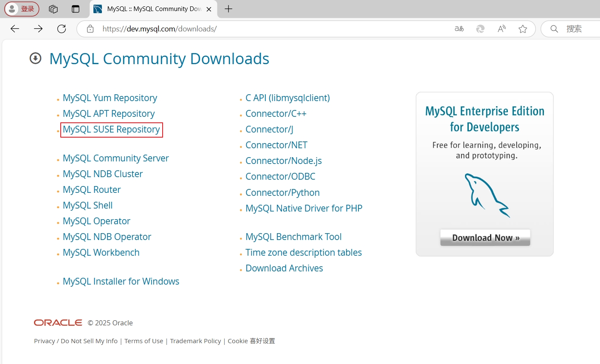Viewport: 600px width, 364px height.
Task: Open MySQL Router link
Action: pos(92,190)
